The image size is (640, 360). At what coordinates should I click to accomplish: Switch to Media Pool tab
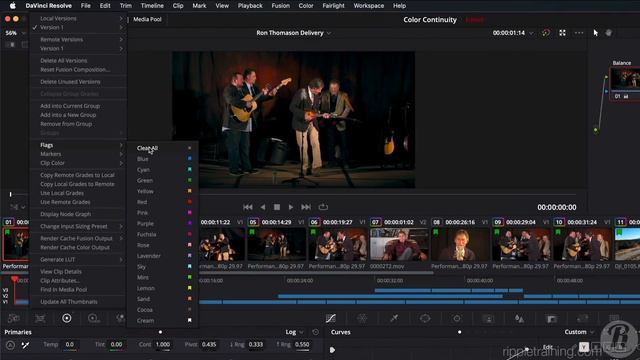[147, 19]
